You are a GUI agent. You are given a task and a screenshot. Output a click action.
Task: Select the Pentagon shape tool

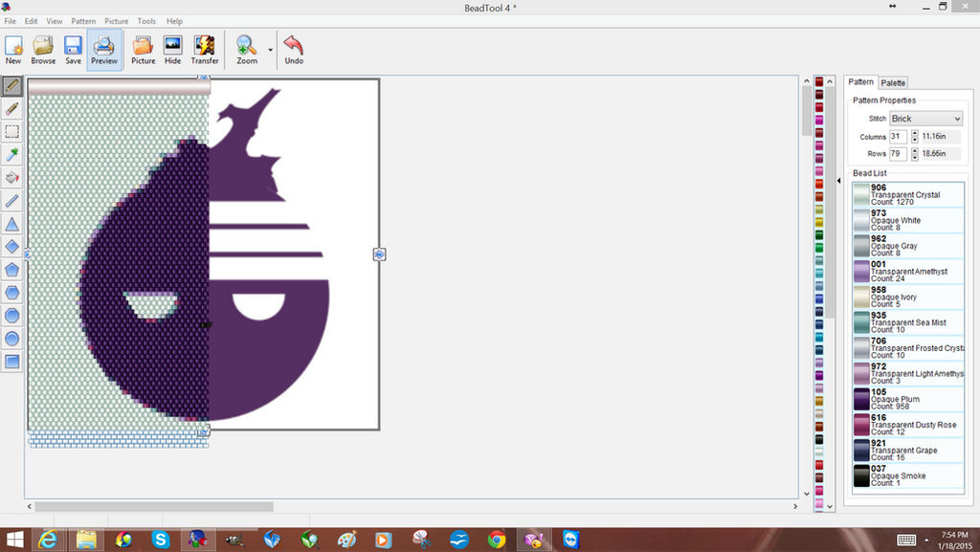[x=11, y=270]
